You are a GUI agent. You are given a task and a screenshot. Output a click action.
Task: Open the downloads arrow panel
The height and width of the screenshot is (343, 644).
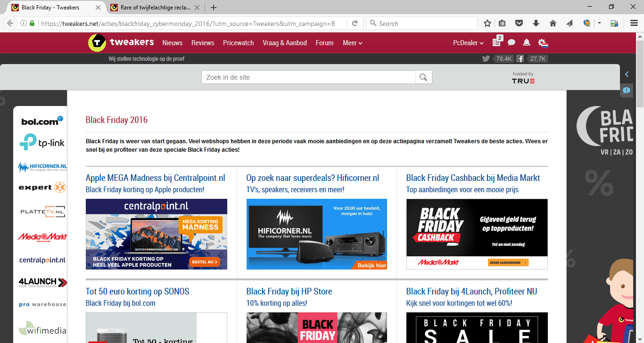(536, 23)
